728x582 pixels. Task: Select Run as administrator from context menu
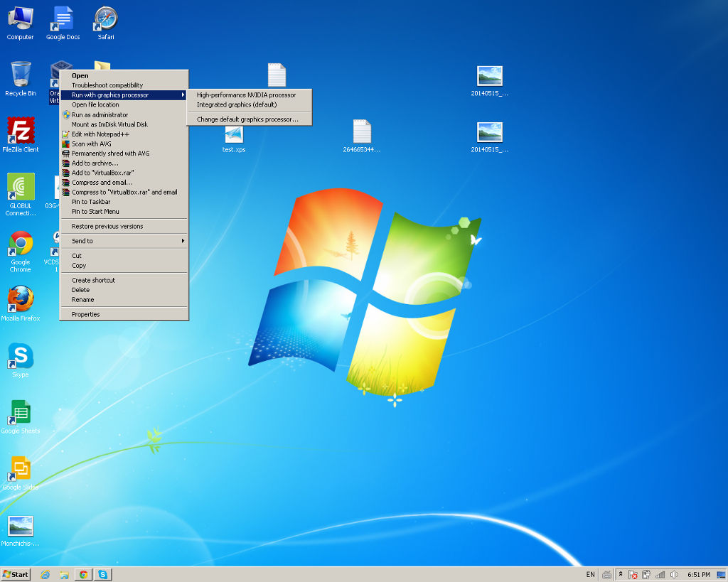(100, 114)
